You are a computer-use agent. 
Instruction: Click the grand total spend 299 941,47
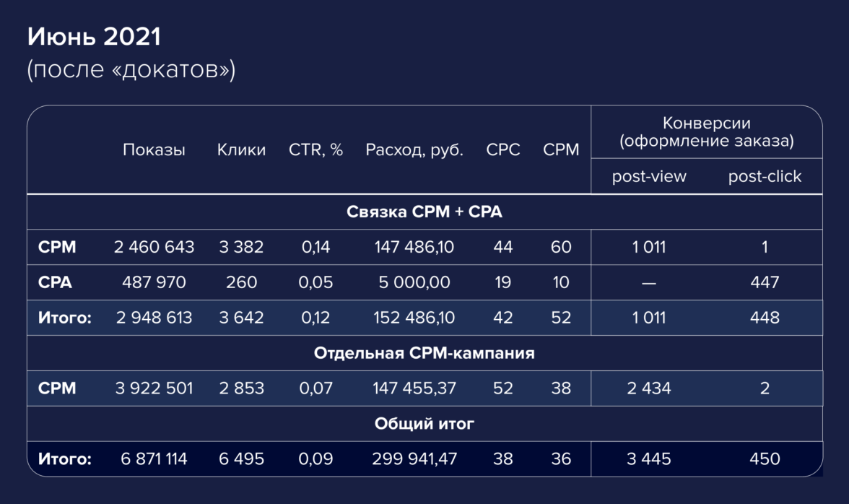414,459
